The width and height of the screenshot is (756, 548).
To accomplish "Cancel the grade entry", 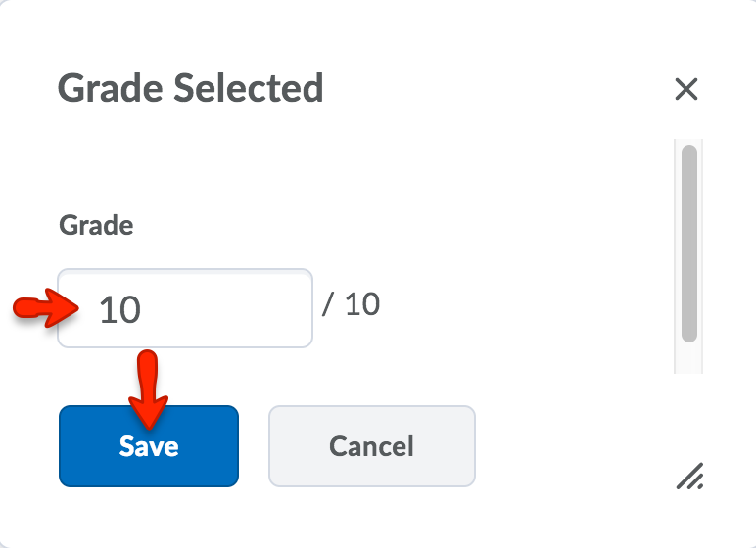I will 371,446.
